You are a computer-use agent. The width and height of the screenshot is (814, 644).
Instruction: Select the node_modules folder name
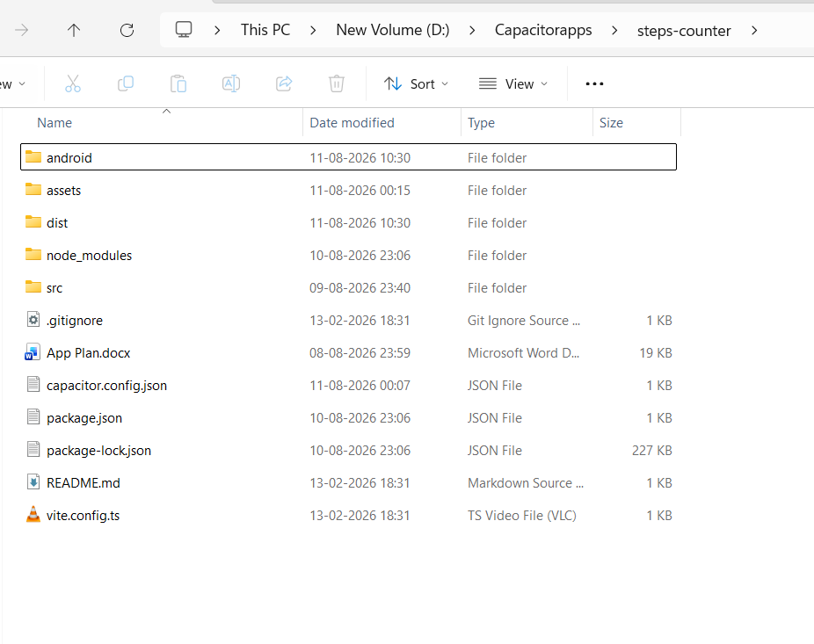[x=90, y=256]
